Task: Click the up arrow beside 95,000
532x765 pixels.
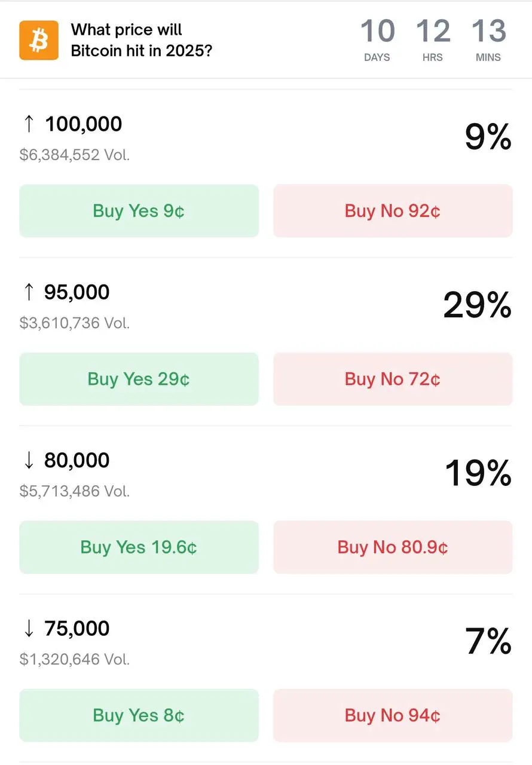Action: click(x=28, y=292)
